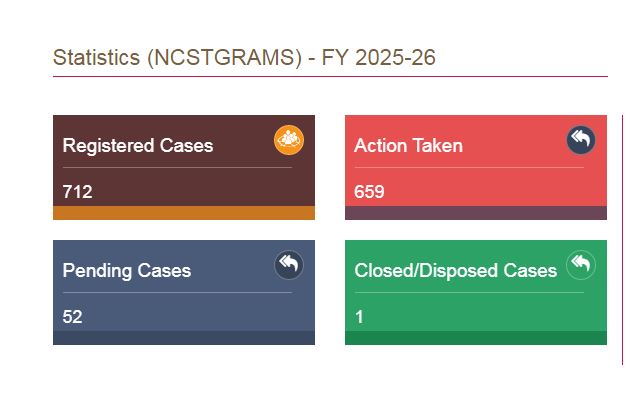625x394 pixels.
Task: Open the Action Taken card title
Action: pyautogui.click(x=409, y=146)
